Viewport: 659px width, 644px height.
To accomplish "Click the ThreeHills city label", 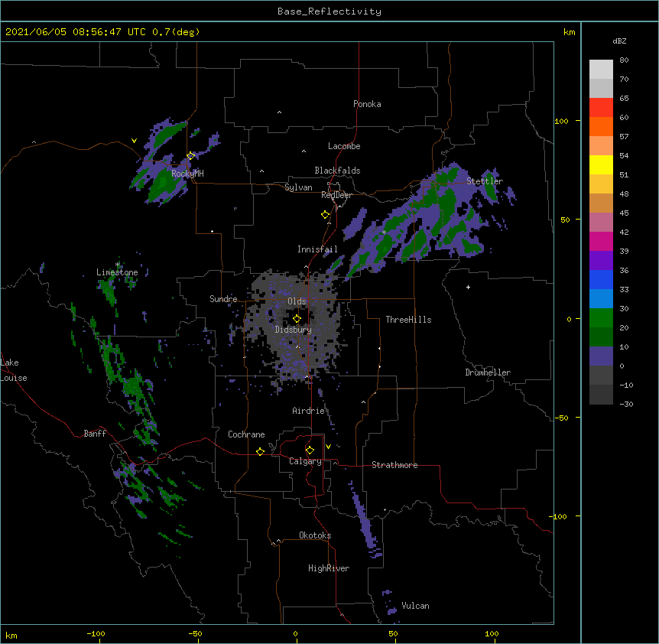I will (408, 320).
